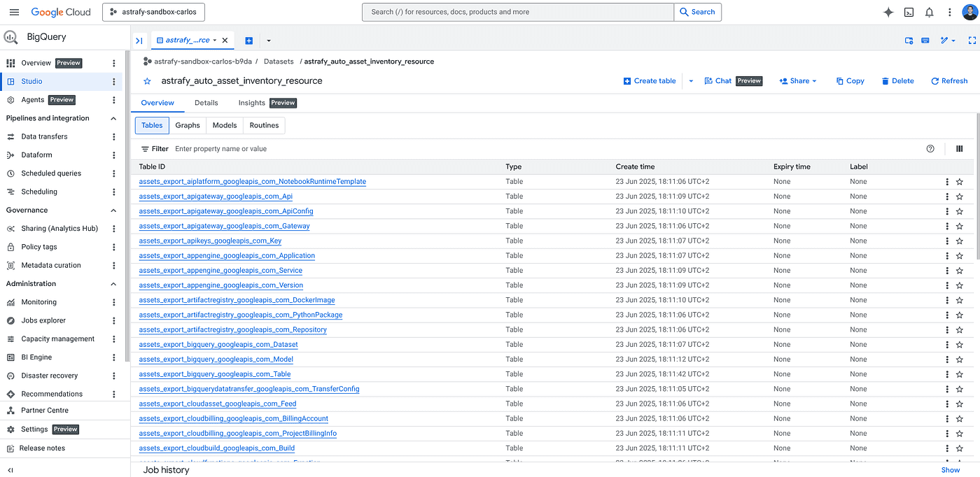This screenshot has width=980, height=477.
Task: Open the Datasets breadcrumb link
Action: pos(279,62)
